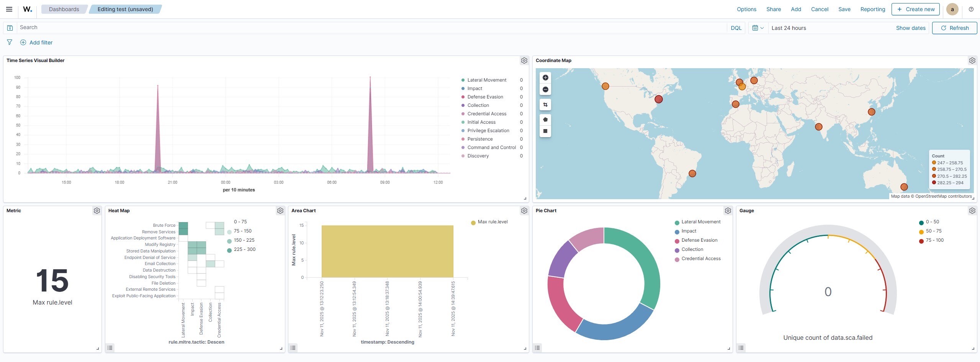Toggle the Pie Chart legend list button
The width and height of the screenshot is (980, 362).
(x=537, y=348)
